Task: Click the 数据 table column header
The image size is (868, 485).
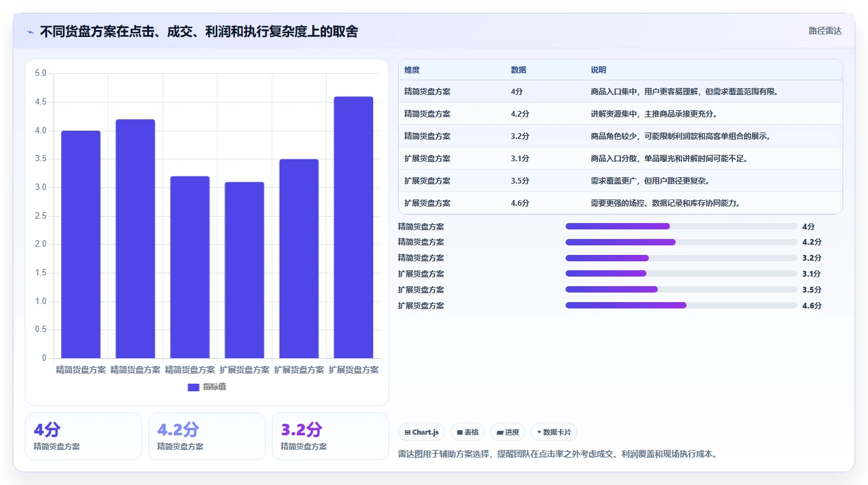Action: coord(518,70)
